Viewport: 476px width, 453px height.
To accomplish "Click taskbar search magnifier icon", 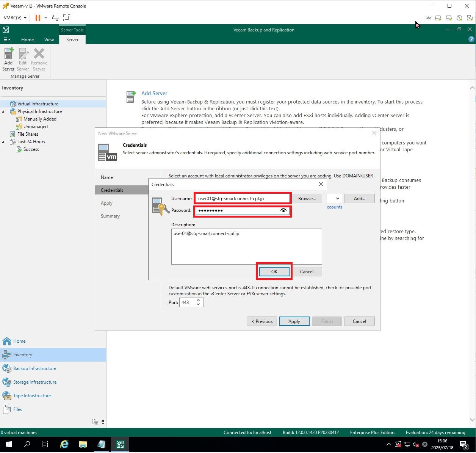I will [27, 444].
